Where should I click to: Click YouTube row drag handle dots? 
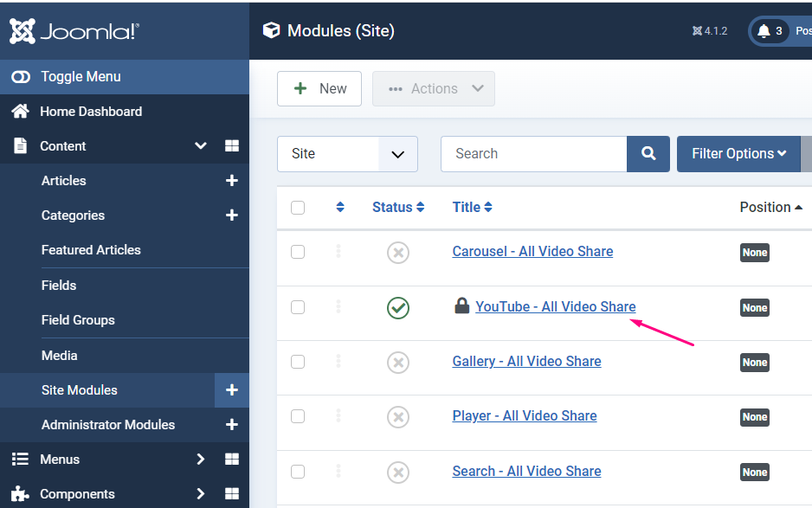click(x=338, y=306)
